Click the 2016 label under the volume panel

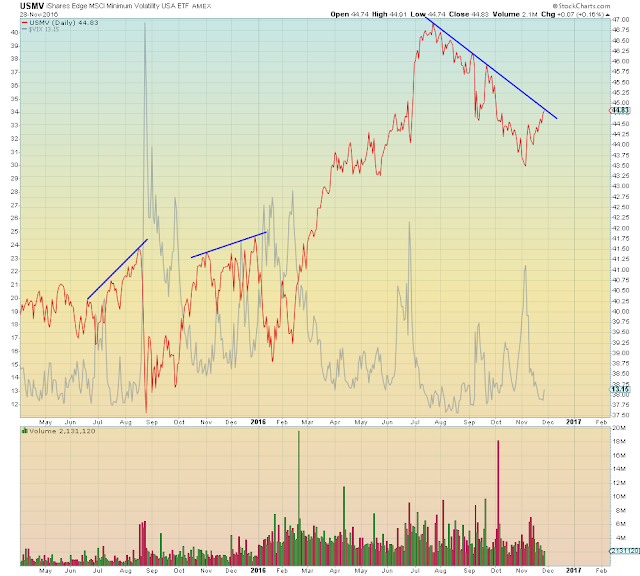pos(258,570)
